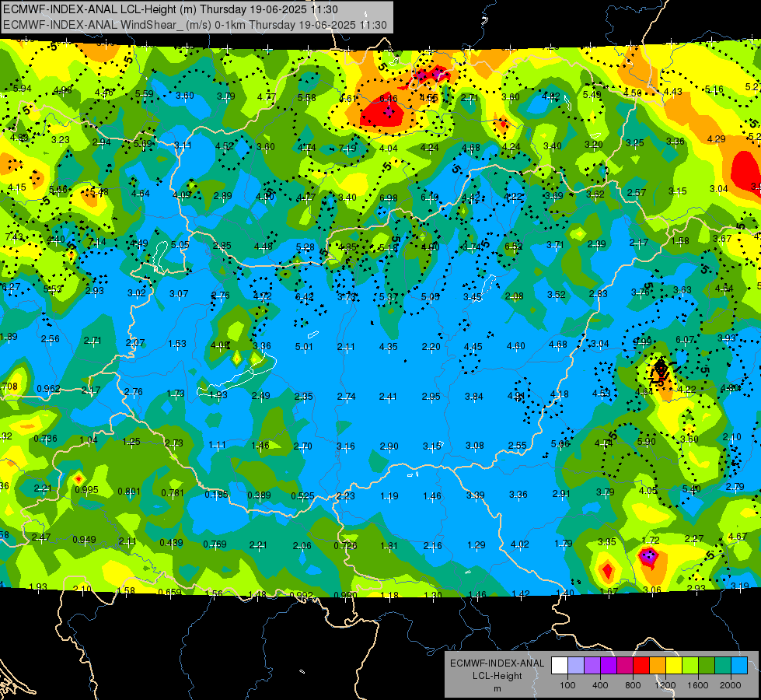
Task: Click the legend tick label 800
Action: tap(633, 685)
